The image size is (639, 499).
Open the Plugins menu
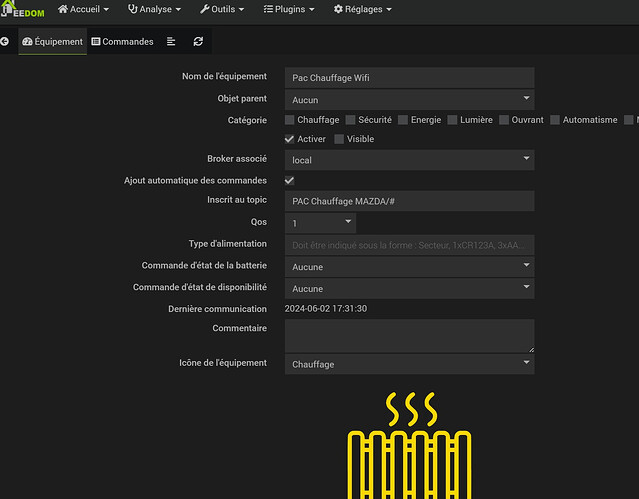click(x=289, y=9)
